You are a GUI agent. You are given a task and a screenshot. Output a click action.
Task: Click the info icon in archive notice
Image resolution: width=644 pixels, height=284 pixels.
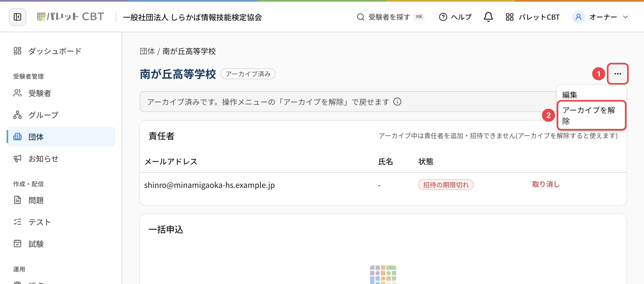click(x=397, y=102)
